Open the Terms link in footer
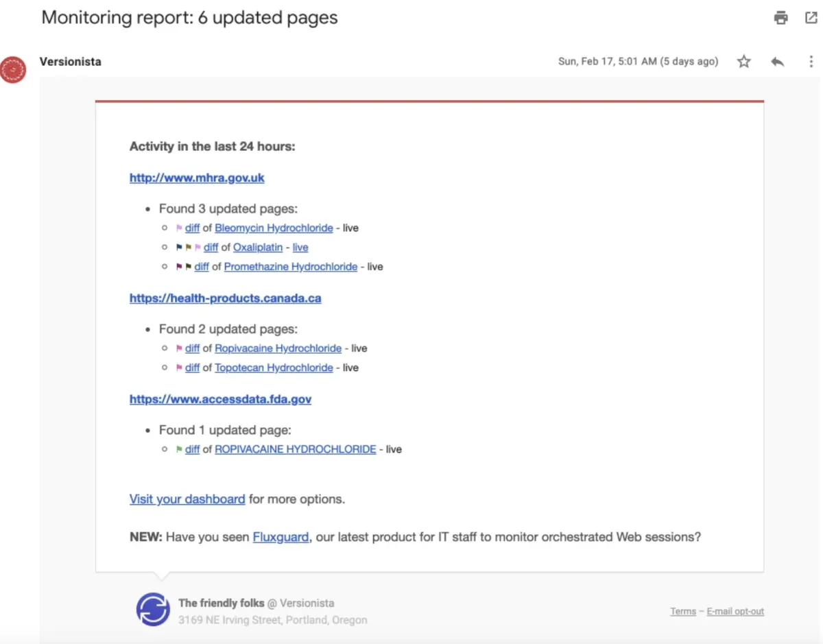The image size is (823, 644). click(683, 611)
